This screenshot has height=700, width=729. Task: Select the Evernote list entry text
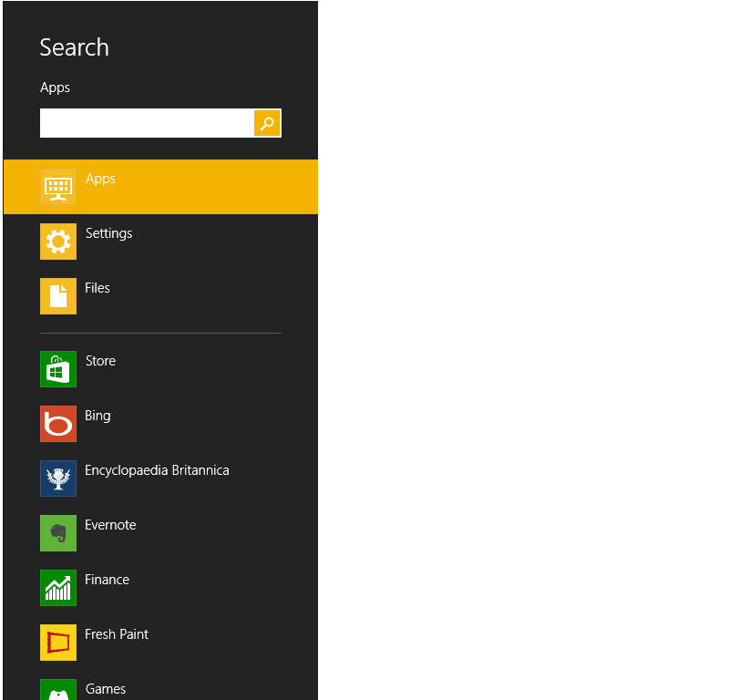point(110,525)
